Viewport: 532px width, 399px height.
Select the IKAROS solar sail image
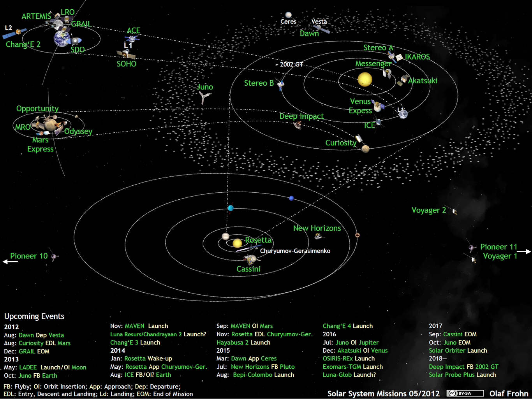point(399,58)
